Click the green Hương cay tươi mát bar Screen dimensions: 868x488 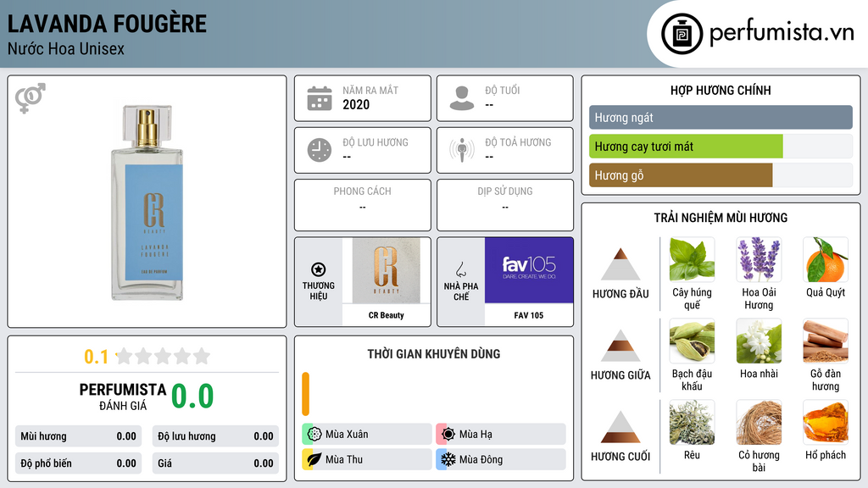click(686, 147)
